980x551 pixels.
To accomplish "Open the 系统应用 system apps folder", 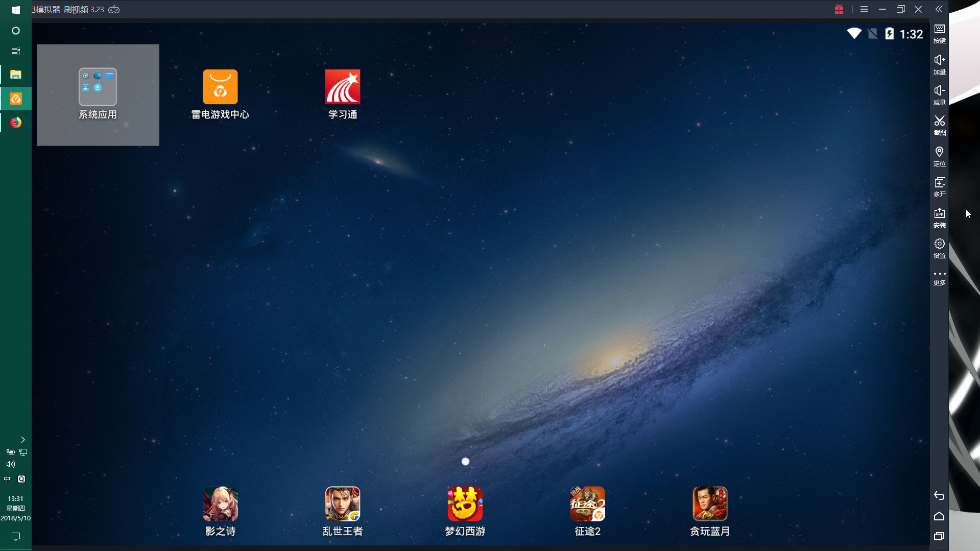I will click(x=98, y=87).
